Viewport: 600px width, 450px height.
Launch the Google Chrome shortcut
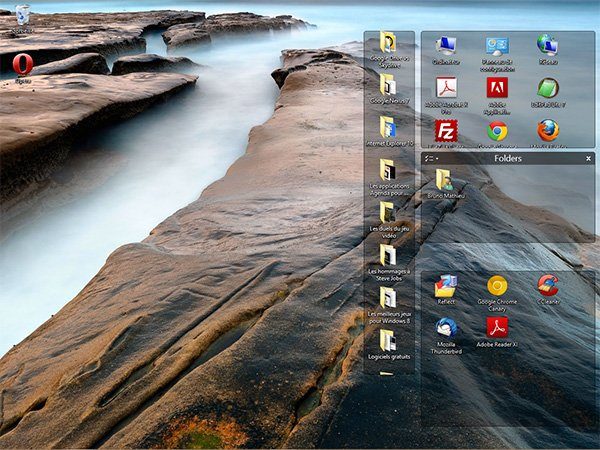497,133
